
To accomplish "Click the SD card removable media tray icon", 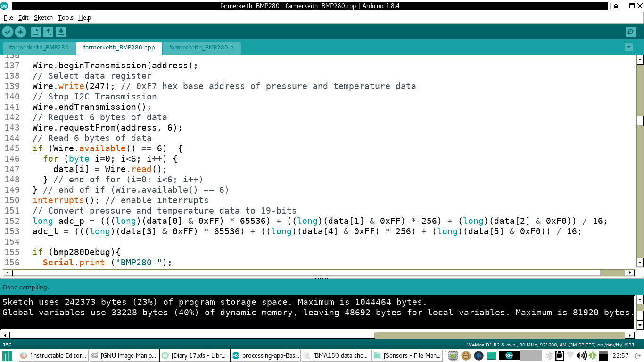I will tap(560, 355).
